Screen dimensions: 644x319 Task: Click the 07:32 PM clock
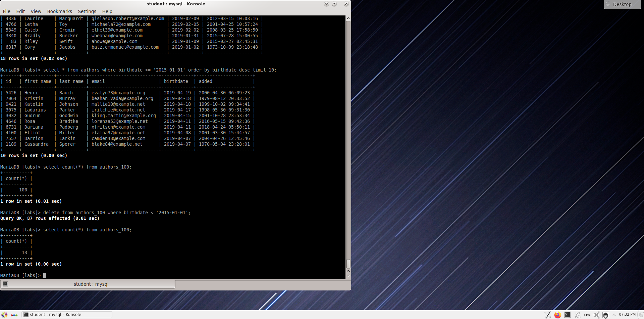tap(627, 315)
